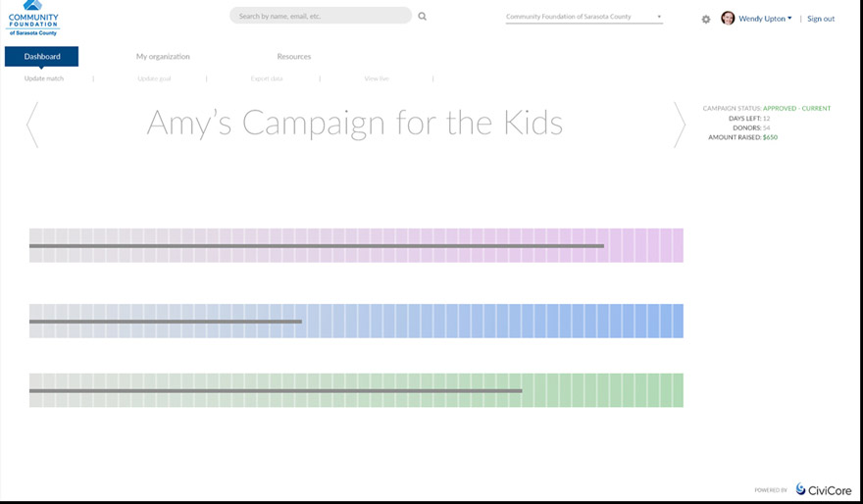Click Wendy Upton's profile avatar
The height and width of the screenshot is (504, 863).
[728, 19]
